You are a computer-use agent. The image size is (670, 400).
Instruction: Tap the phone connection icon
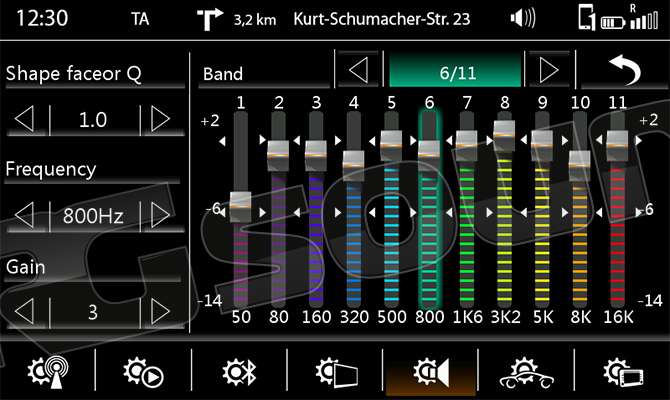pyautogui.click(x=587, y=18)
